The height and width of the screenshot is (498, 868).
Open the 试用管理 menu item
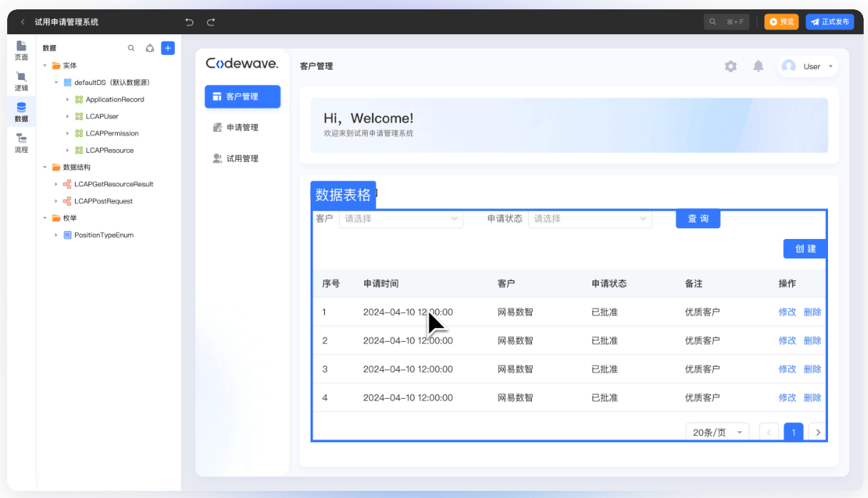tap(243, 158)
